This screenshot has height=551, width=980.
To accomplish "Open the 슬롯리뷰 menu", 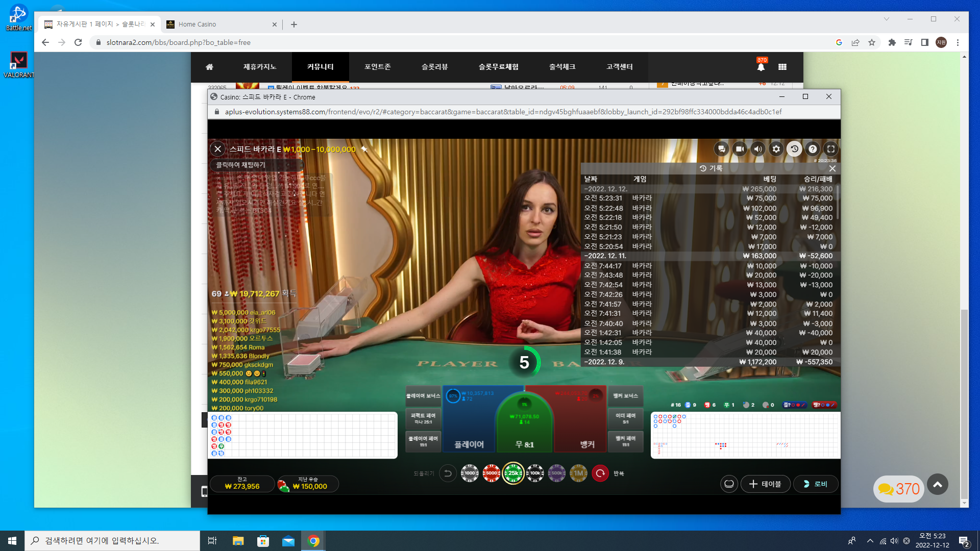I will point(435,67).
